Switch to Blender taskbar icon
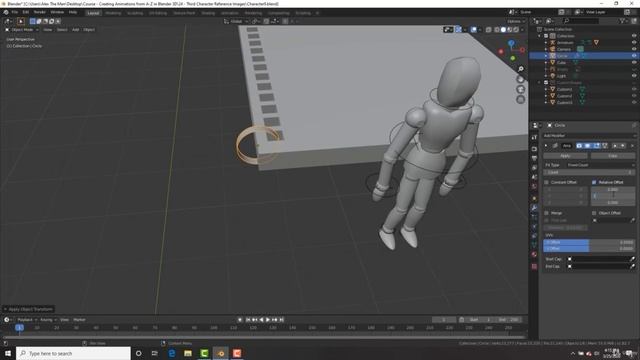640x360 pixels. (x=220, y=353)
